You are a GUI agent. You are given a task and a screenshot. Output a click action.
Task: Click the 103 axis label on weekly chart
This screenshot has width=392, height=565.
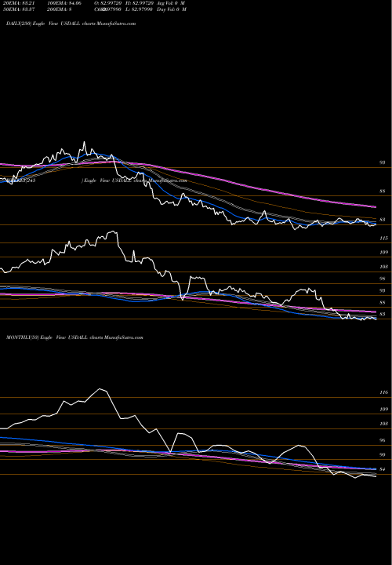383,267
